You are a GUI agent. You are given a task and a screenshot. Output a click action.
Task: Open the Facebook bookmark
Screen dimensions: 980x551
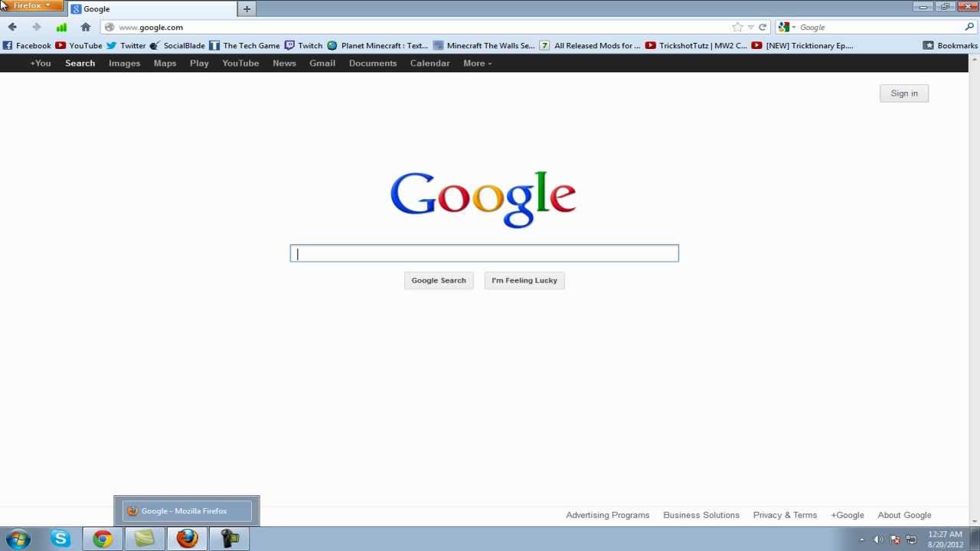[x=27, y=45]
